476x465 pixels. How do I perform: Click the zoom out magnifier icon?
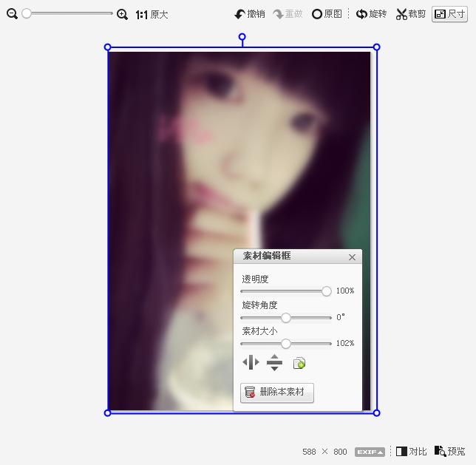coord(12,13)
